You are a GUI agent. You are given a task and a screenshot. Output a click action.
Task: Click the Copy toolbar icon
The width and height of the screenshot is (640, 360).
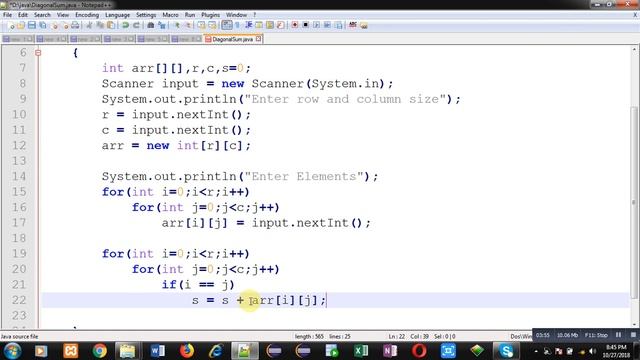pos(100,25)
